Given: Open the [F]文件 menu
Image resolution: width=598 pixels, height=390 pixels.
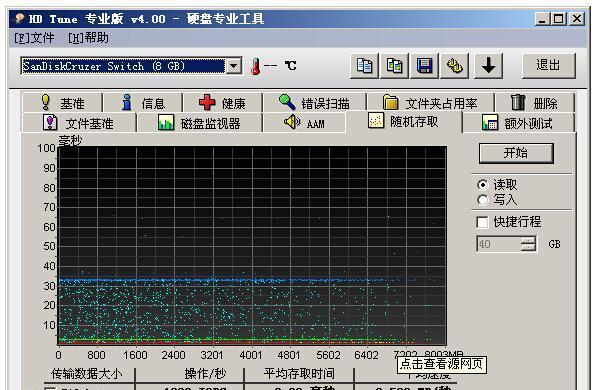Looking at the screenshot, I should point(34,38).
